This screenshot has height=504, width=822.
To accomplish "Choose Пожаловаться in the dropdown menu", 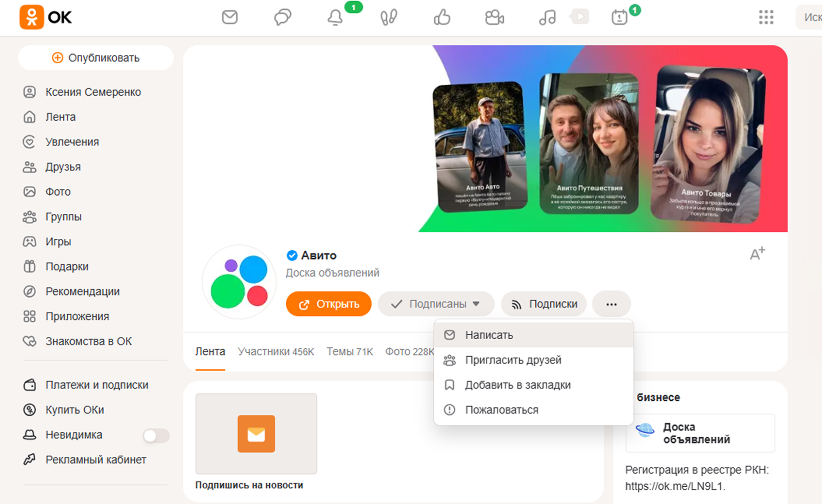I will pos(501,410).
